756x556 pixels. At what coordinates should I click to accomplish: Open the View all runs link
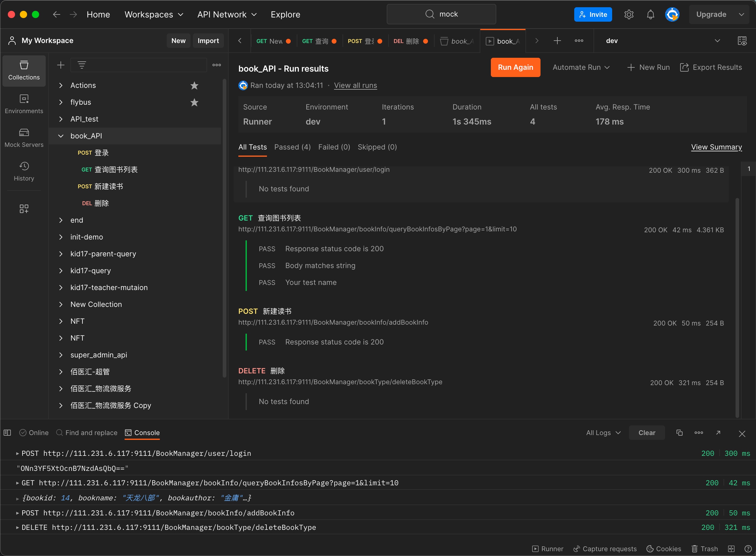coord(355,85)
